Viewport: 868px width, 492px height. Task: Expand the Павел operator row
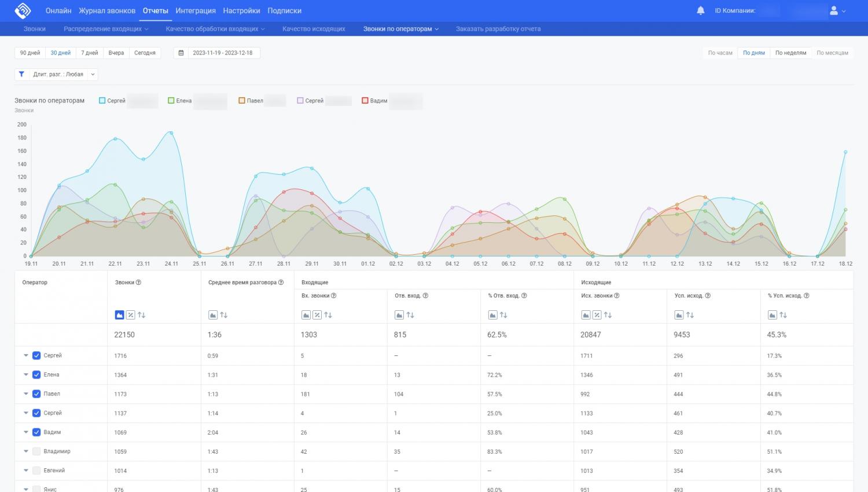[x=26, y=394]
